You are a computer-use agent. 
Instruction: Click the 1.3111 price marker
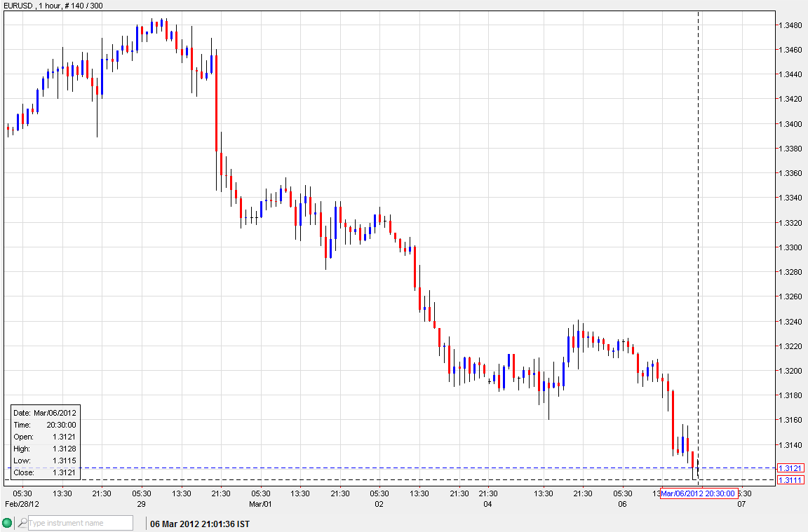point(790,480)
